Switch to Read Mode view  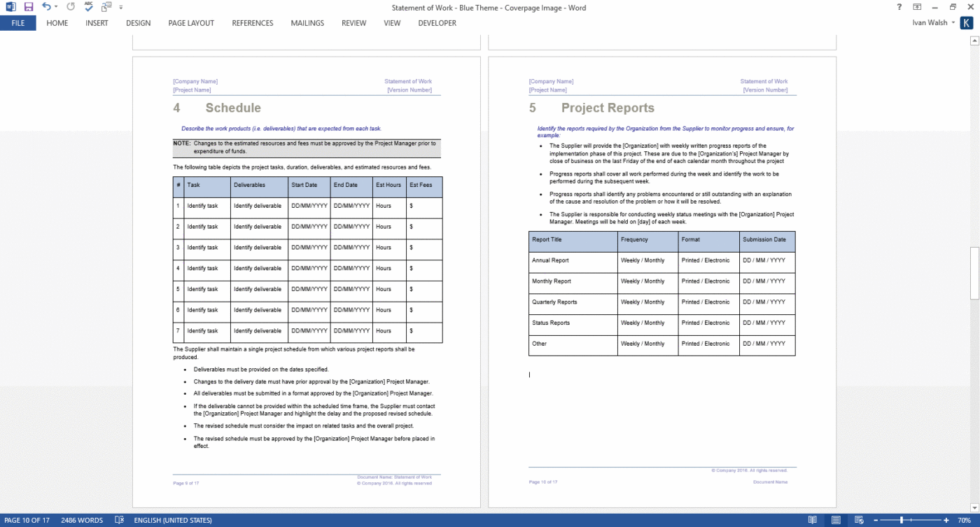(812, 520)
